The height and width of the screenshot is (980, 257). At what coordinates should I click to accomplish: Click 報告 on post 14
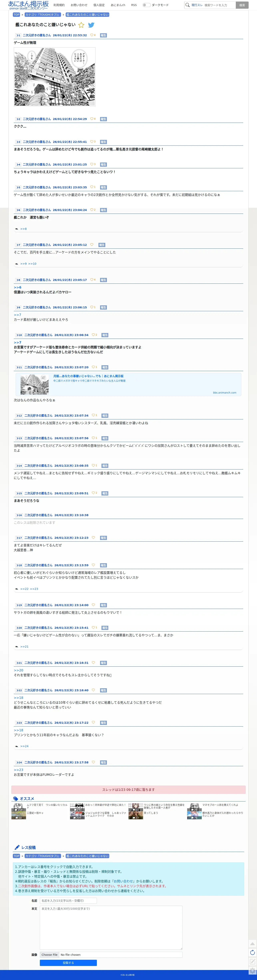[x=105, y=466]
